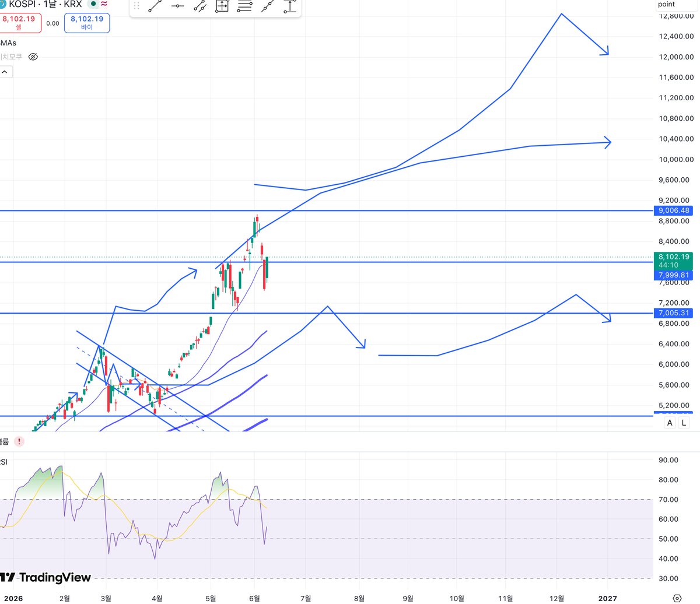Click the RSI indicator label

[x=4, y=462]
